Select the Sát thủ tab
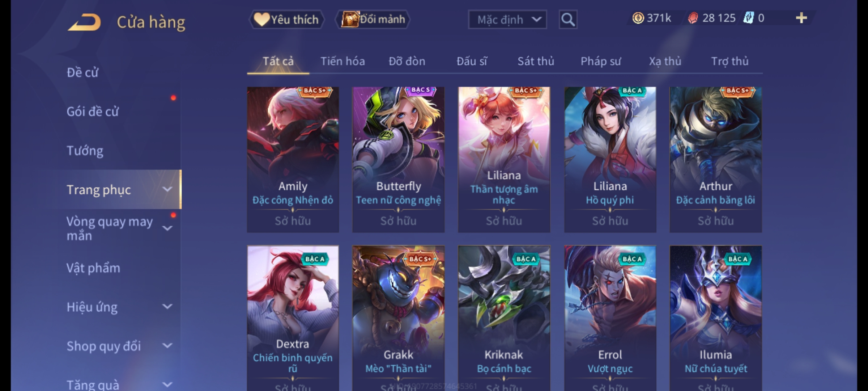Viewport: 868px width, 391px height. [x=536, y=61]
